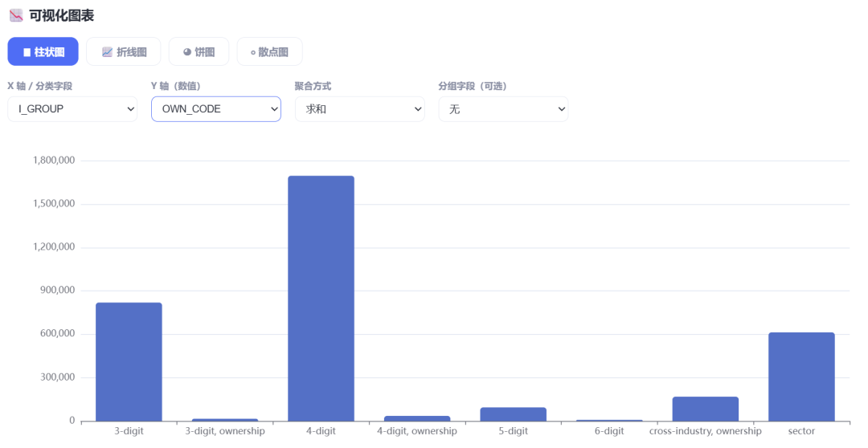Open the X axis I_GROUP dropdown
This screenshot has height=448, width=868.
coord(72,109)
